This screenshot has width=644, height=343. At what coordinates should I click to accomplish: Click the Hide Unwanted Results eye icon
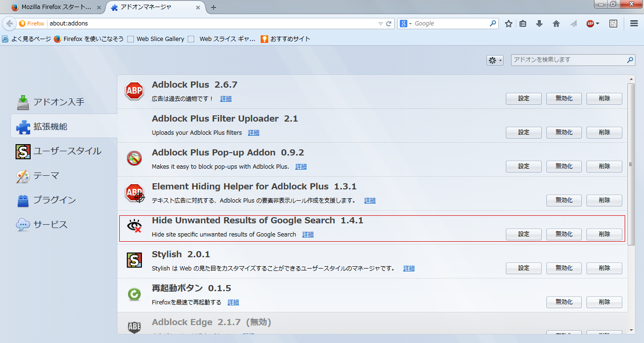pos(134,227)
